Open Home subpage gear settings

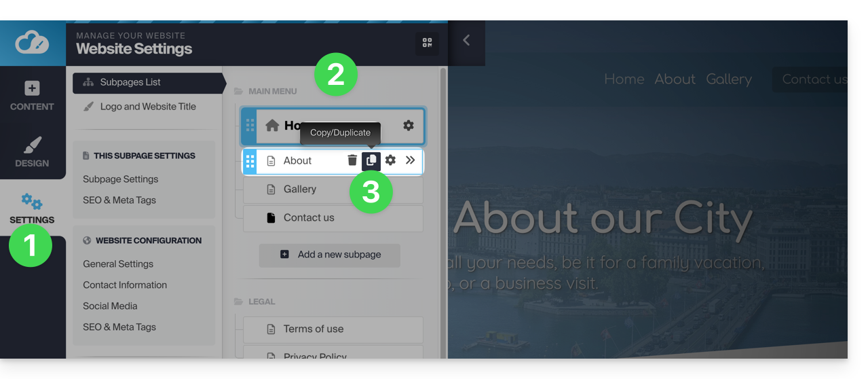point(408,126)
